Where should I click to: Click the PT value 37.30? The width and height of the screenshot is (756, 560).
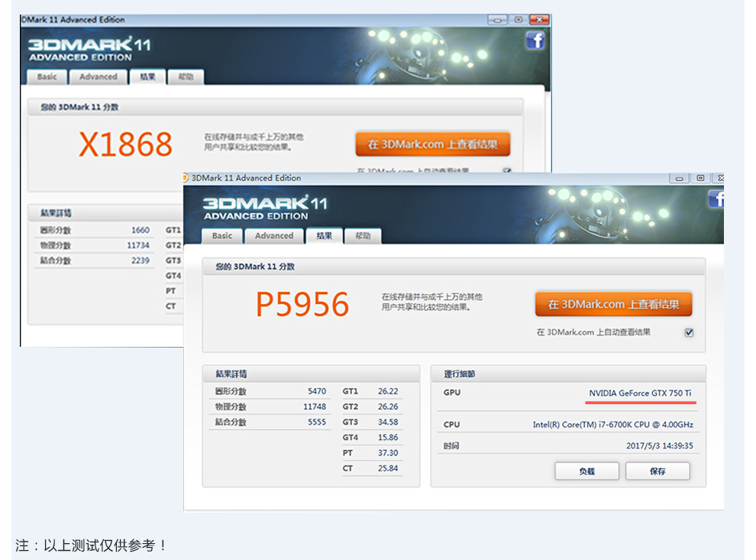(x=388, y=453)
